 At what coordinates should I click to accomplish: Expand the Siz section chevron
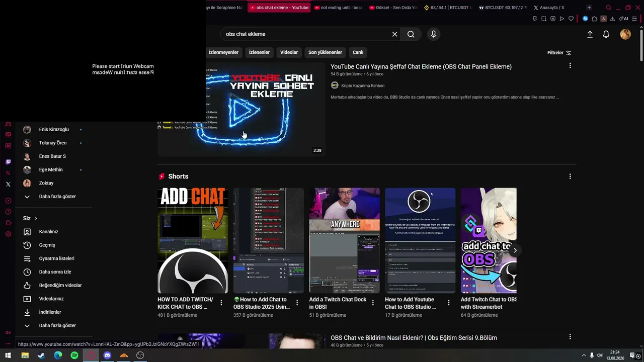click(x=36, y=219)
